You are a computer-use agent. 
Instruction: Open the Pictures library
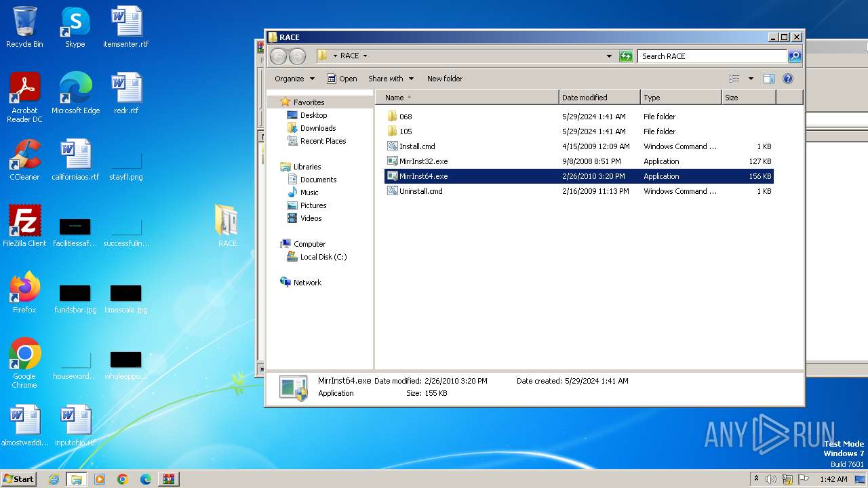(313, 205)
